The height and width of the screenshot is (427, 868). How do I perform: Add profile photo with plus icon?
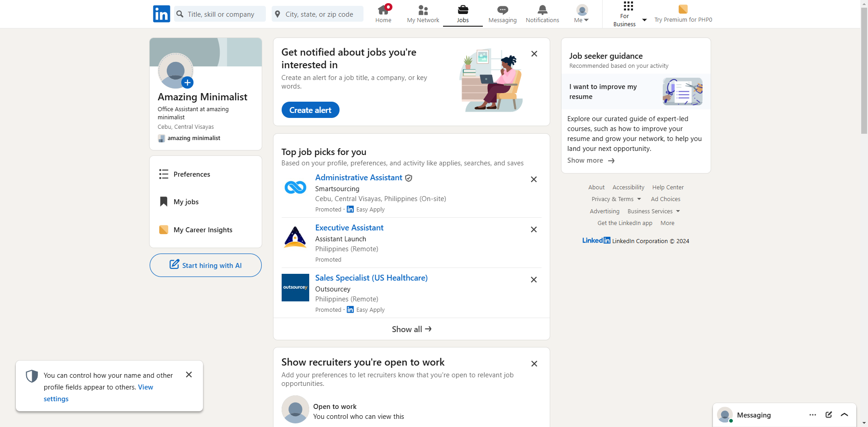188,83
